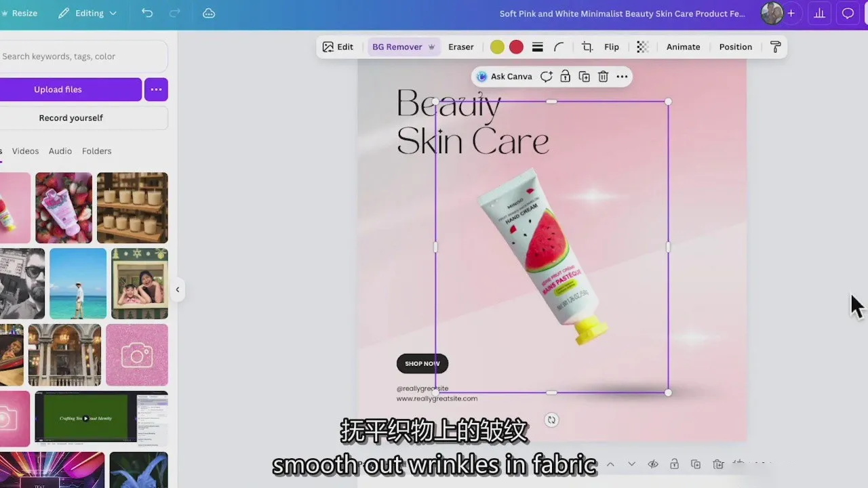Lock the selected image via floating toolbar
This screenshot has width=868, height=488.
pos(565,77)
